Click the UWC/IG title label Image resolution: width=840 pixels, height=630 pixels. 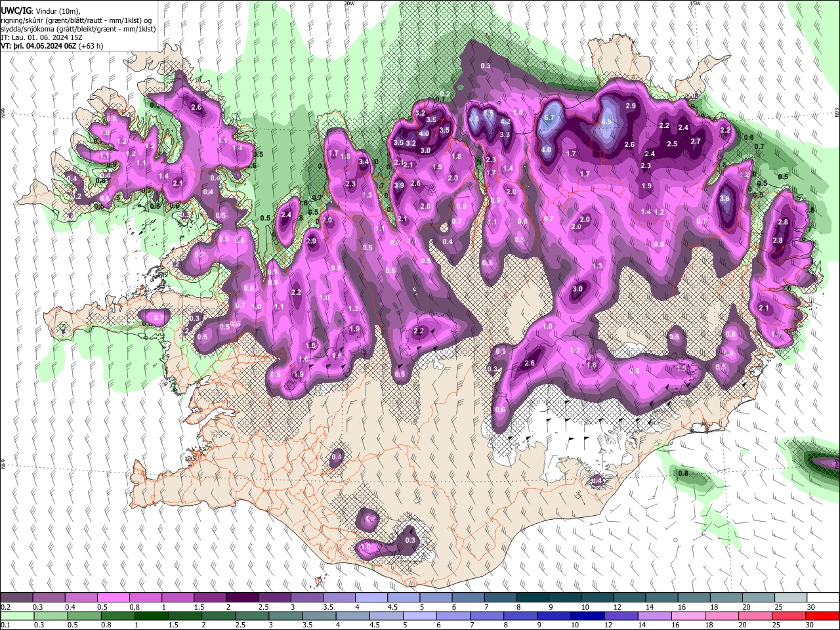tap(15, 11)
